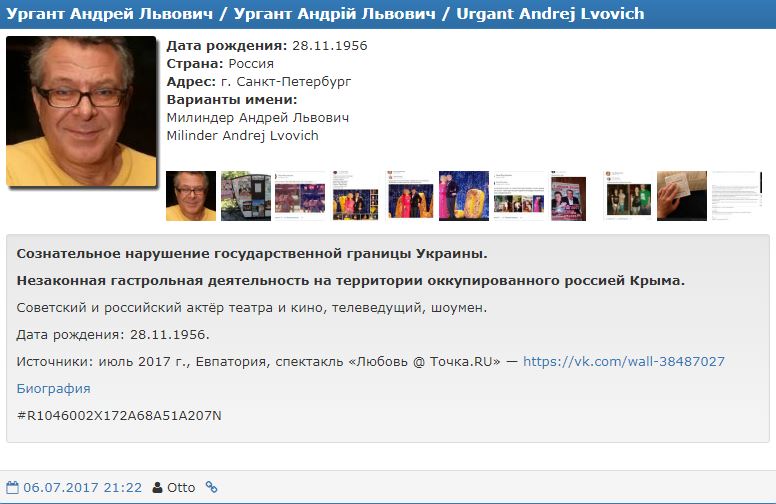Image resolution: width=776 pixels, height=504 pixels.
Task: Click the author name Otto
Action: pos(181,488)
